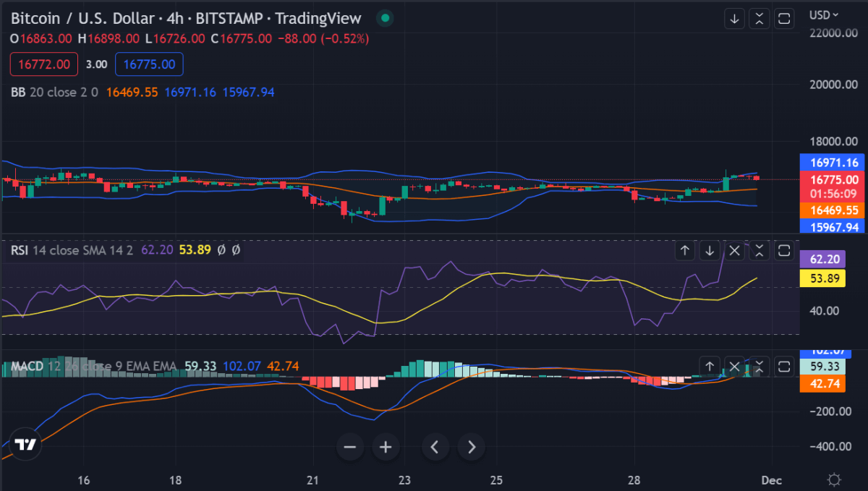Viewport: 868px width, 491px height.
Task: Click the BB lower value 15967.94 in legend
Action: coord(249,92)
